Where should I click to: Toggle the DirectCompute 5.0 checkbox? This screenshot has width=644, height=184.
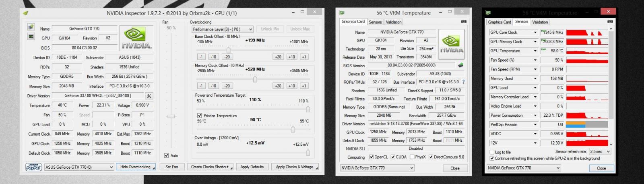[431, 157]
